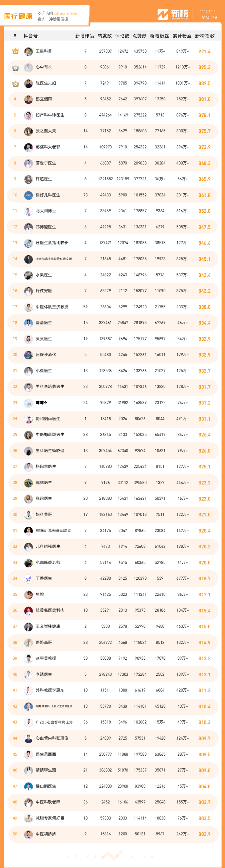225x868 pixels.
Task: Open 王星科普 avatar thumbnail
Action: click(x=29, y=51)
